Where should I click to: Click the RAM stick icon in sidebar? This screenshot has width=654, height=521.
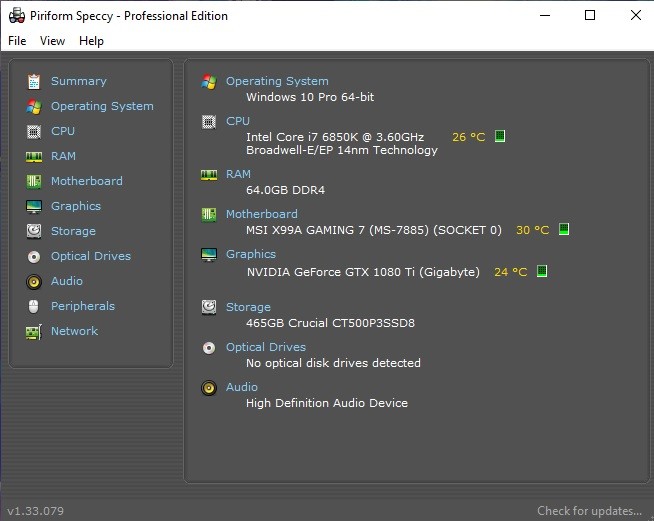coord(34,156)
